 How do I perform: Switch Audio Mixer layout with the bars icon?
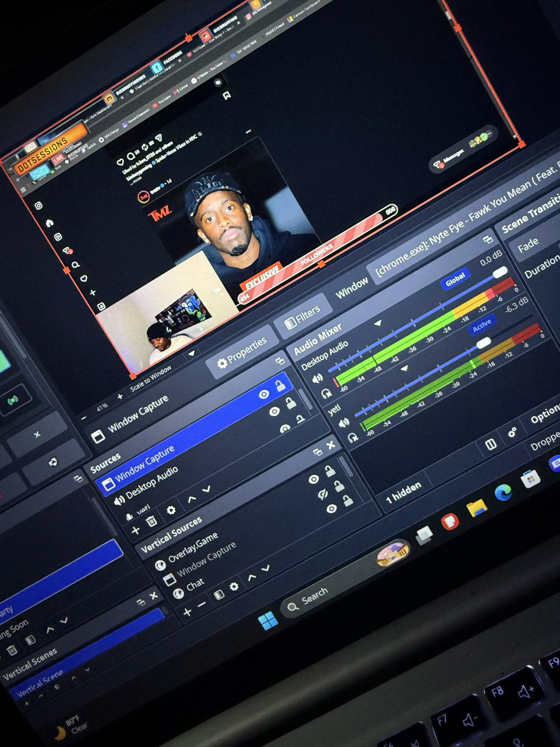[x=490, y=444]
